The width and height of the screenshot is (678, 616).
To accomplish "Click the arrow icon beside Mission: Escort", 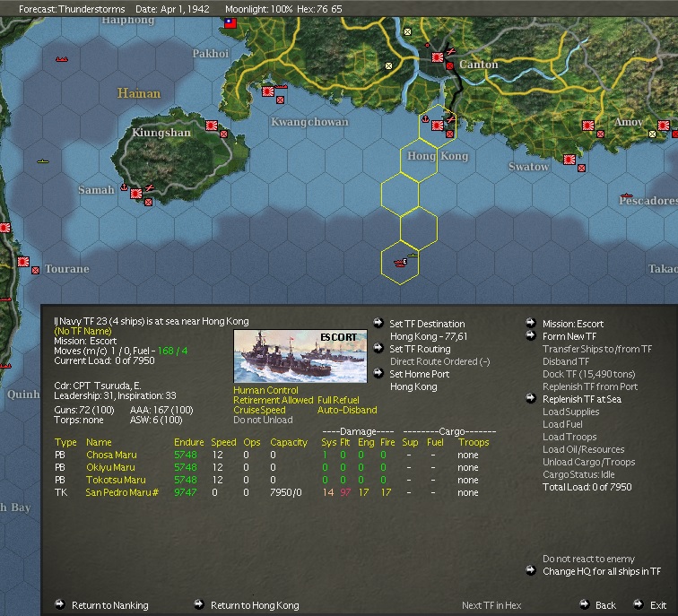I will (x=531, y=323).
